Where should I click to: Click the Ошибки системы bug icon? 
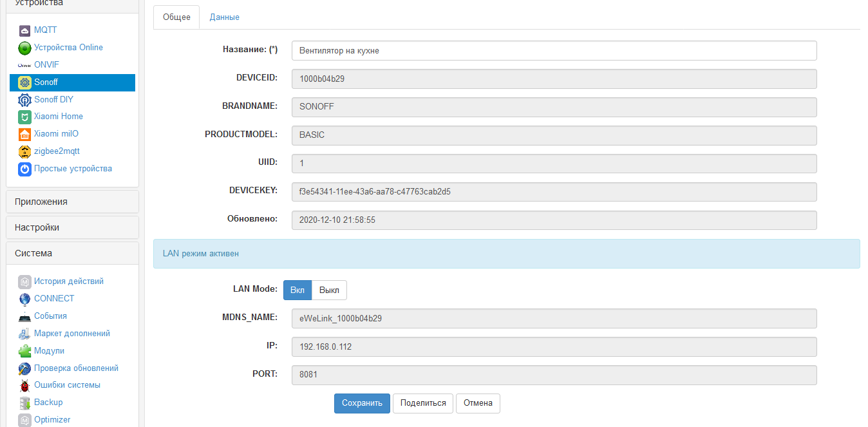(24, 384)
